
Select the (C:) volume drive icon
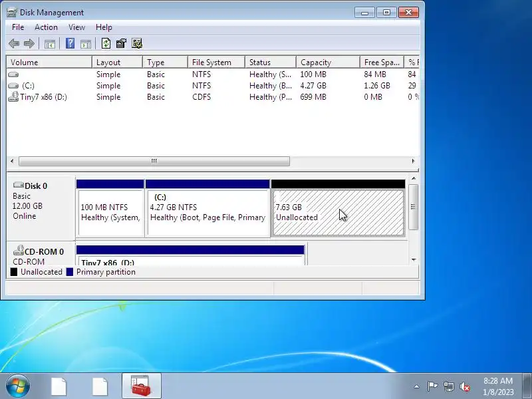click(x=13, y=86)
